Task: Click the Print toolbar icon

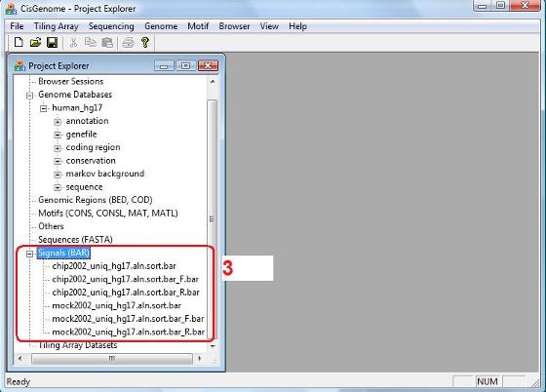Action: click(128, 43)
